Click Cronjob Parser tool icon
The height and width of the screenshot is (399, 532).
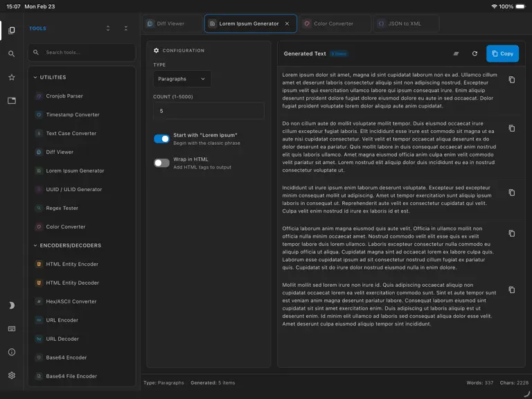click(x=39, y=96)
